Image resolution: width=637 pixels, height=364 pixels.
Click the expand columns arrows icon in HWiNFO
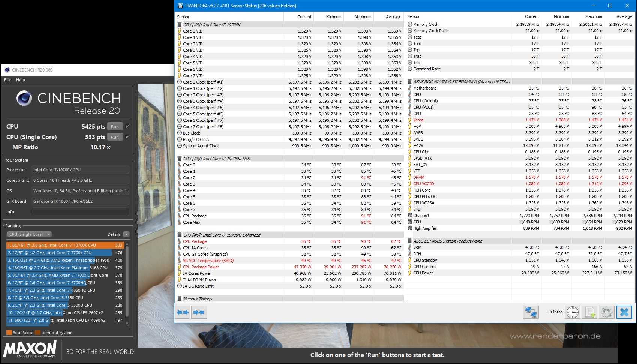[x=183, y=312]
